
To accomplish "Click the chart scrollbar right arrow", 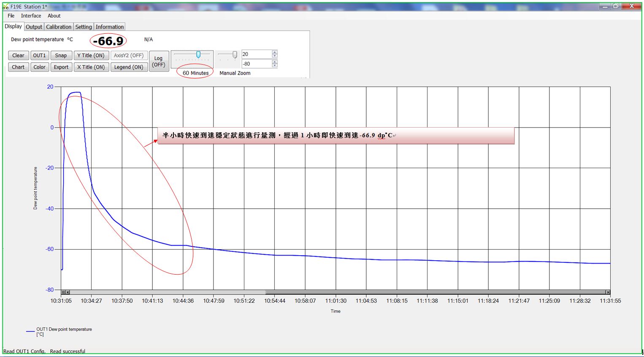I will 608,292.
